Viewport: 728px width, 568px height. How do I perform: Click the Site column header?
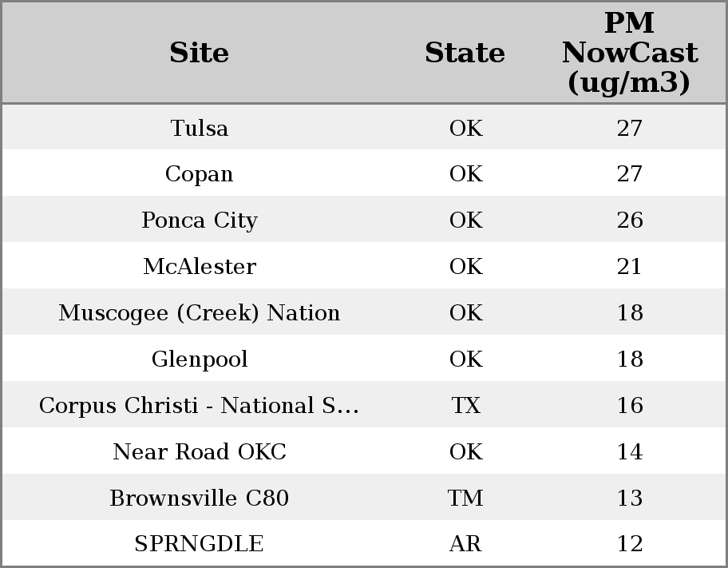(x=199, y=53)
